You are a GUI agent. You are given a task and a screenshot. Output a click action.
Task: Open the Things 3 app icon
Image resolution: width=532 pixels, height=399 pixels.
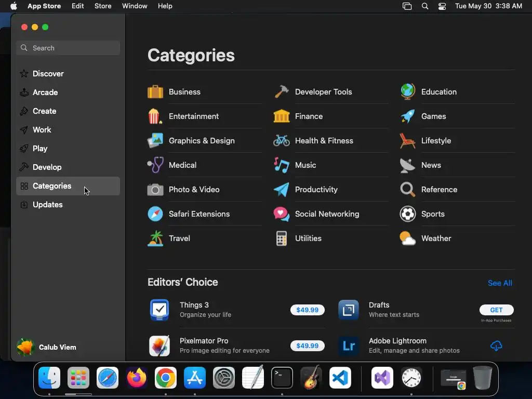pyautogui.click(x=159, y=310)
